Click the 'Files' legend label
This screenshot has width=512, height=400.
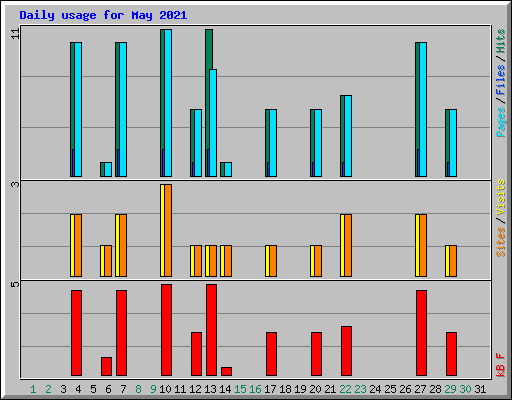[500, 80]
